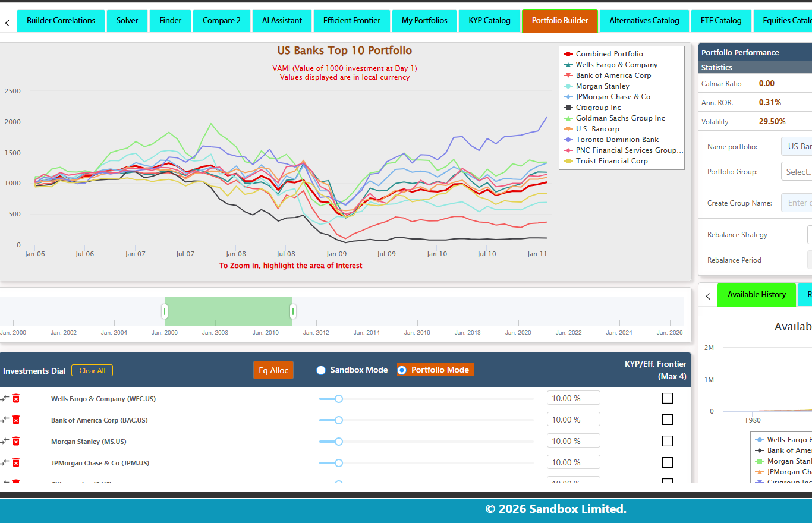This screenshot has width=812, height=523.
Task: Click Clear All in Investments Dial
Action: 92,371
